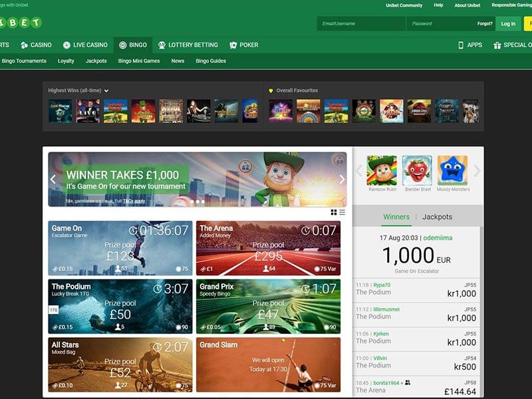Click the T&Cs apply link on banner
Viewport: 532px width, 399px height.
(133, 201)
